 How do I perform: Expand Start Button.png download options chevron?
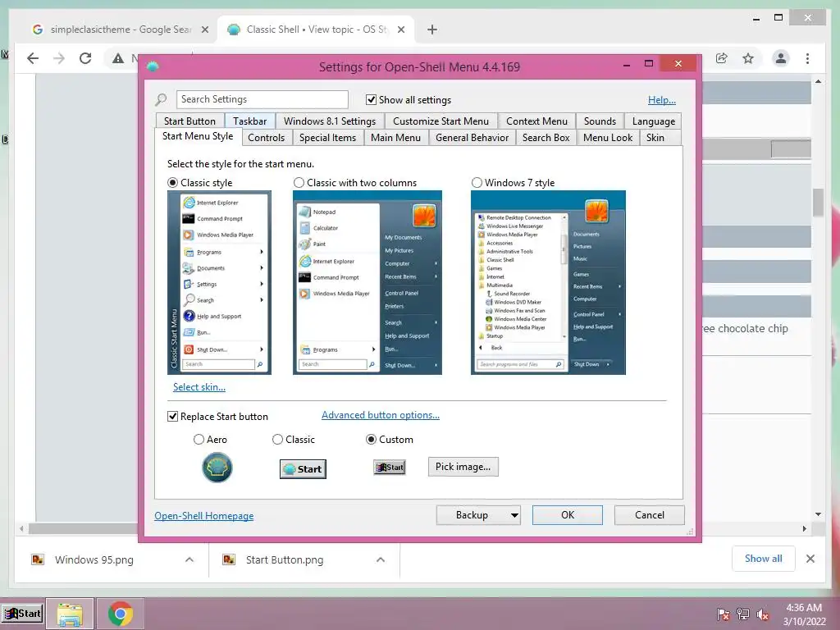tap(381, 559)
